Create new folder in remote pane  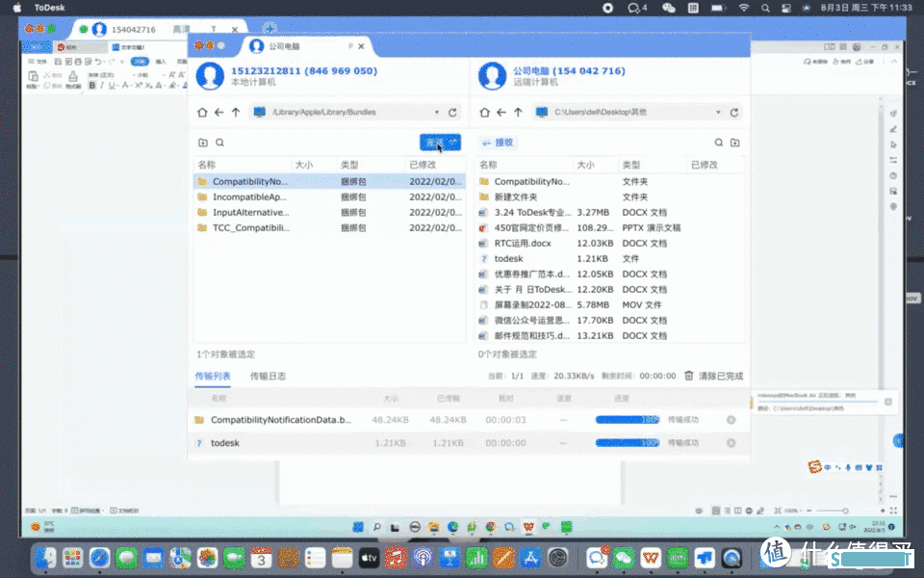[x=734, y=143]
